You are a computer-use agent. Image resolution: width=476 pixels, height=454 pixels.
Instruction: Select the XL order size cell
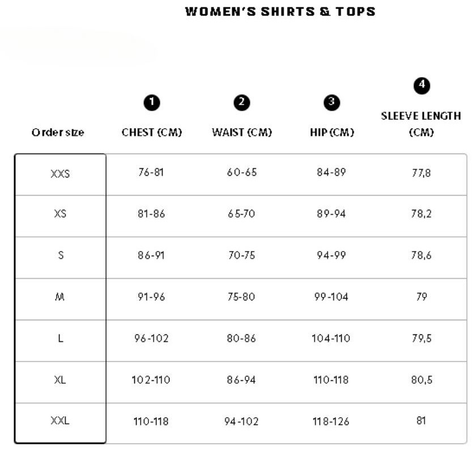(61, 382)
